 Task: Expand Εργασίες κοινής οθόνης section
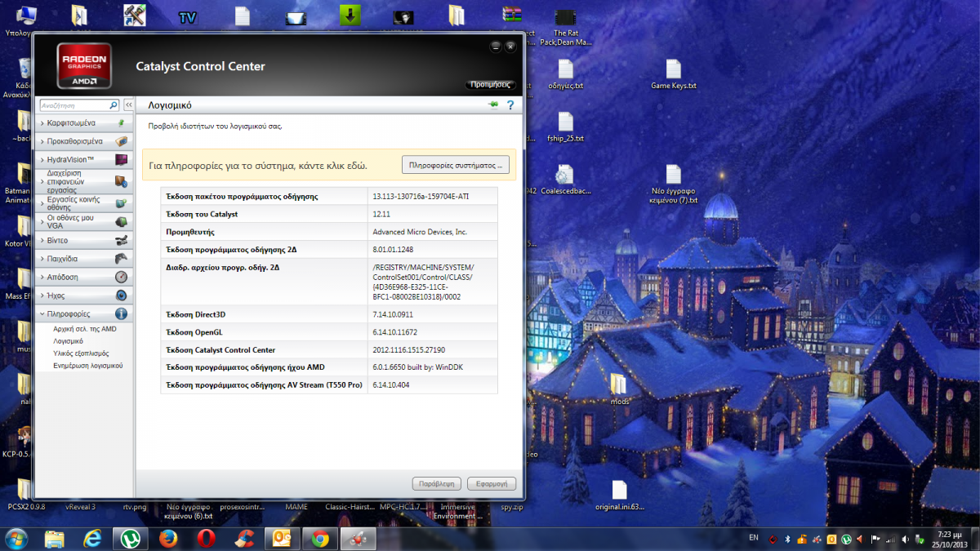tap(85, 202)
